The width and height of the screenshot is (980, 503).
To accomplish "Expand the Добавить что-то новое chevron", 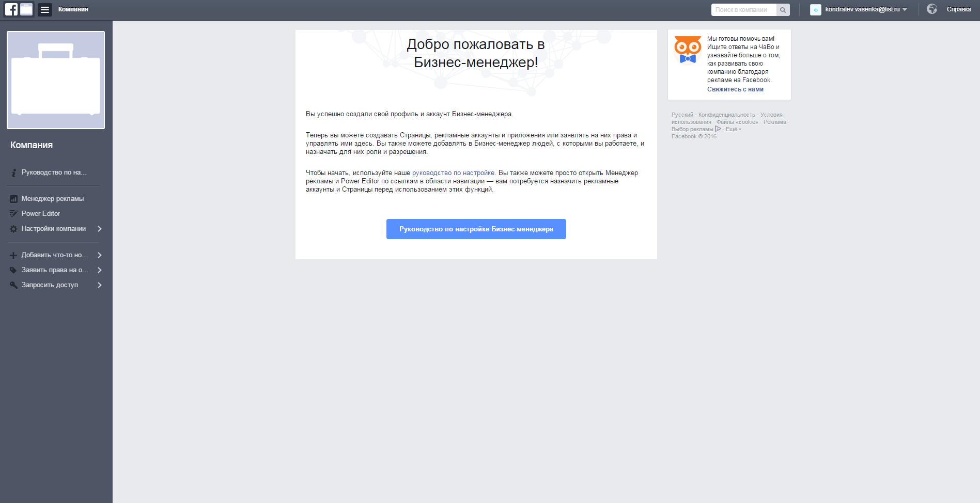I will 100,255.
